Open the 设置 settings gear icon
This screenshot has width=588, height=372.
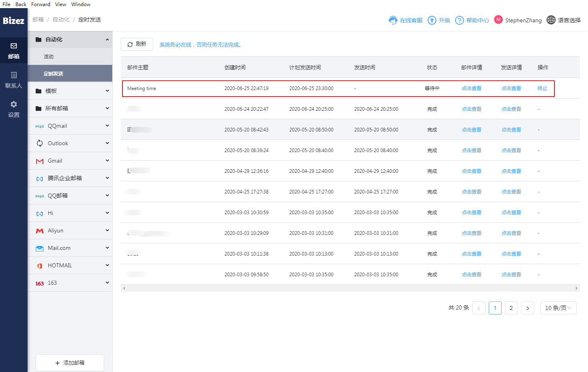(14, 104)
